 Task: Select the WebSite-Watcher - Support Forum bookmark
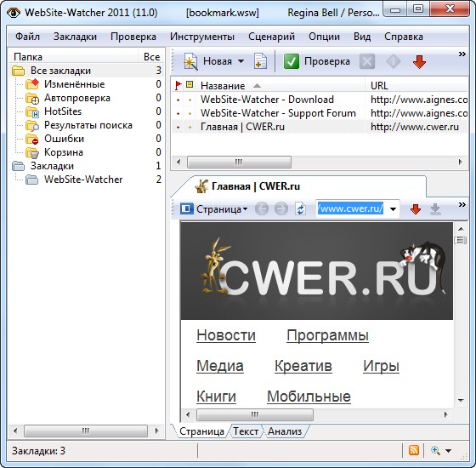(x=278, y=113)
